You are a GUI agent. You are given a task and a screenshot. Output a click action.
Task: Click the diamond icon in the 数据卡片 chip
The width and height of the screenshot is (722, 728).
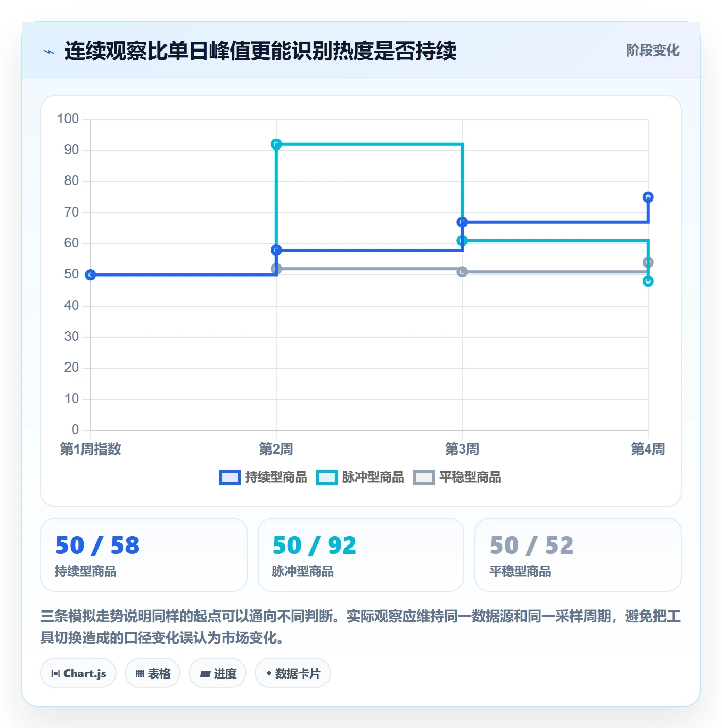[x=269, y=673]
